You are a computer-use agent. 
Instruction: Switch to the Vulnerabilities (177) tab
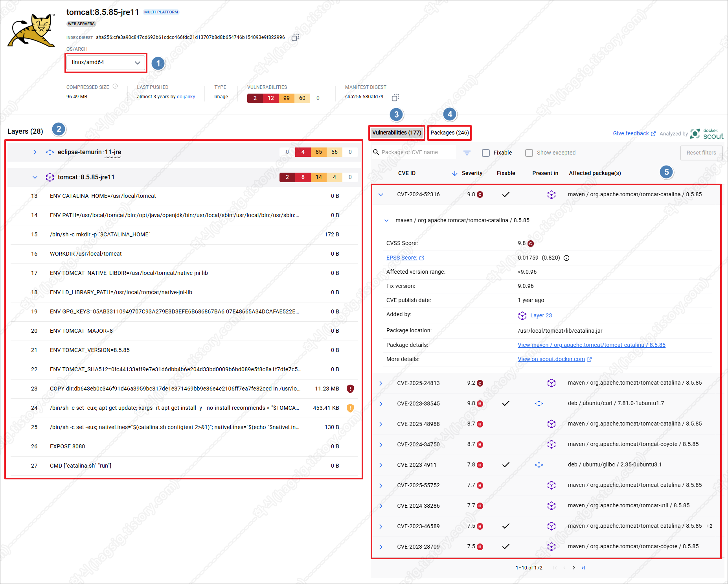[397, 133]
